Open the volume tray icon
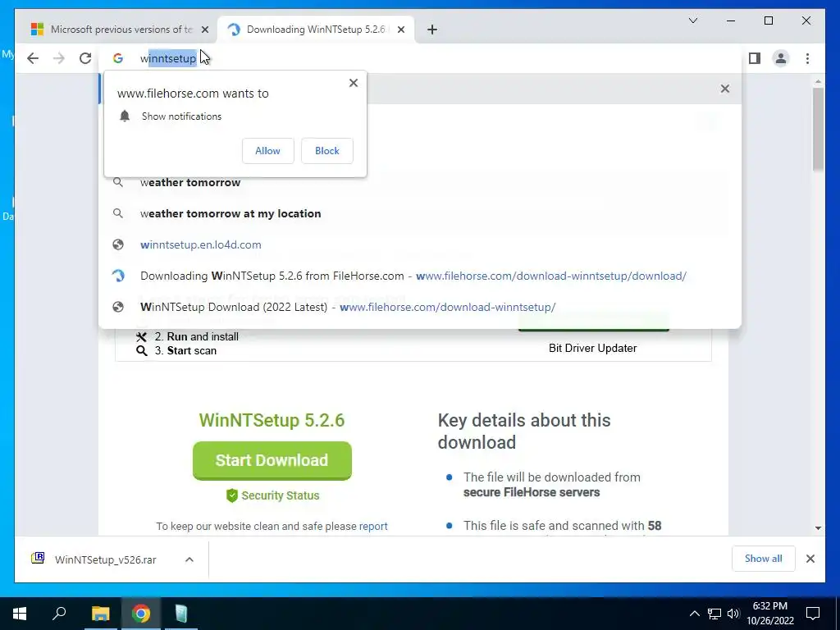Screen dimensions: 840x630 tap(733, 614)
